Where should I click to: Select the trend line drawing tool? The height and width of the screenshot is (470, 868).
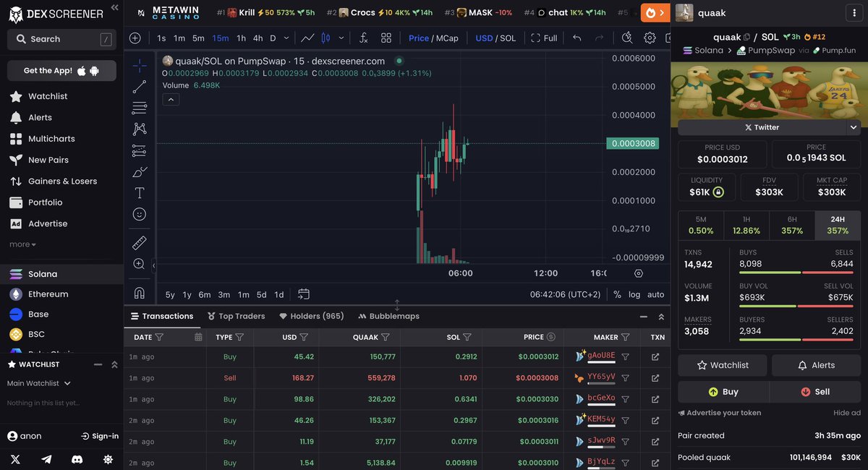(x=140, y=87)
